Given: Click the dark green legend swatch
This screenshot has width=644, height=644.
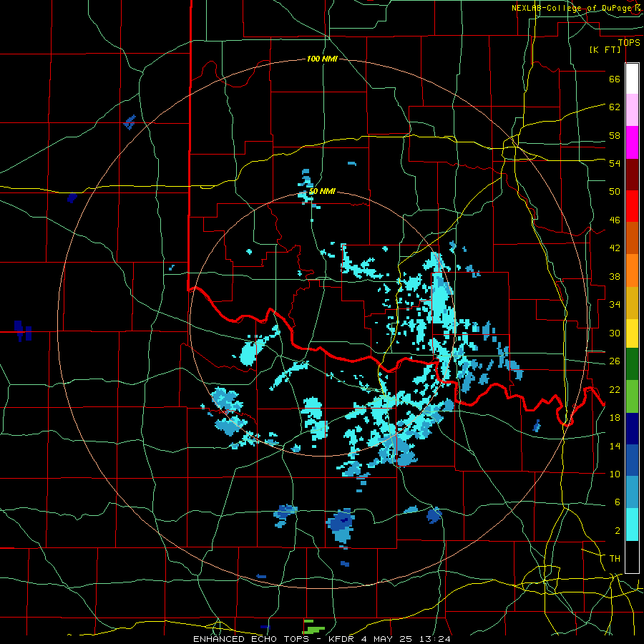Looking at the screenshot, I should (x=632, y=364).
